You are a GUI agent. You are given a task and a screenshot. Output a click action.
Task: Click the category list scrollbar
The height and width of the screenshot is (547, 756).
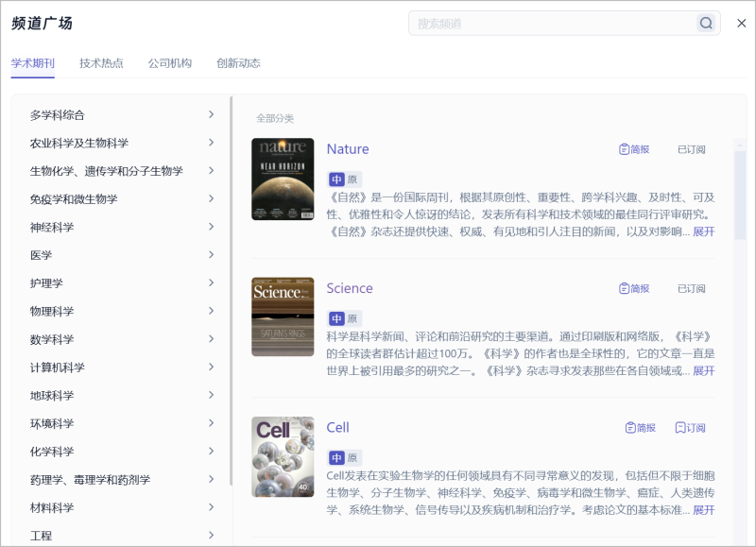231,283
